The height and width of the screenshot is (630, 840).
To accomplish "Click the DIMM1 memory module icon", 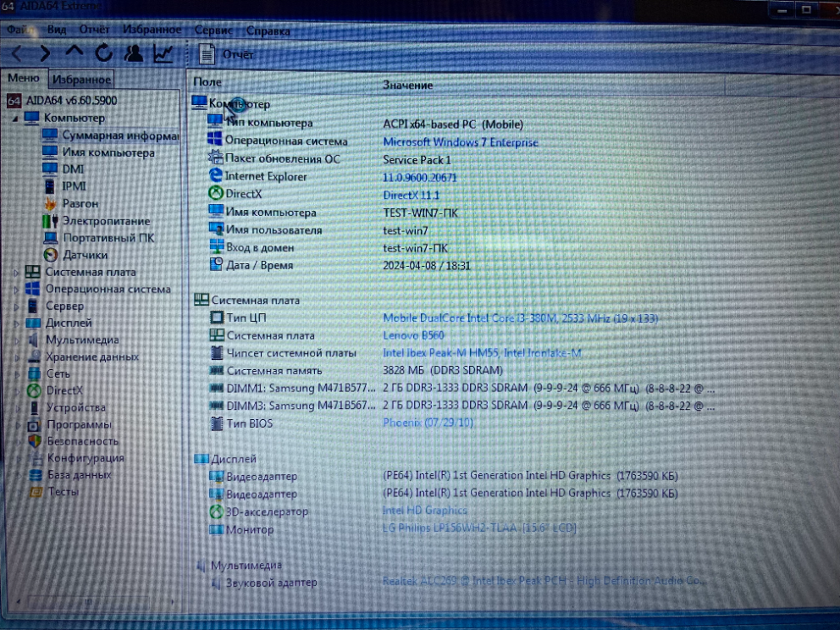I will pyautogui.click(x=217, y=387).
